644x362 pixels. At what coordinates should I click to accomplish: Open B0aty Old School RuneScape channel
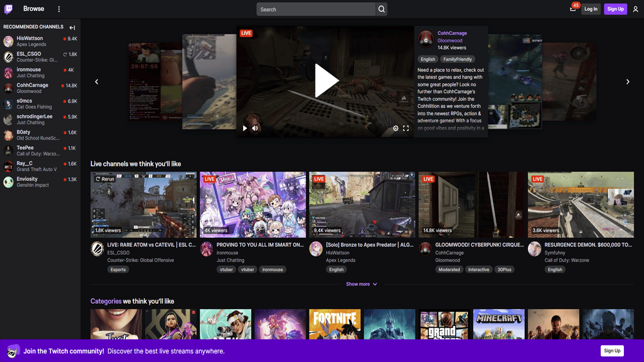coord(40,135)
